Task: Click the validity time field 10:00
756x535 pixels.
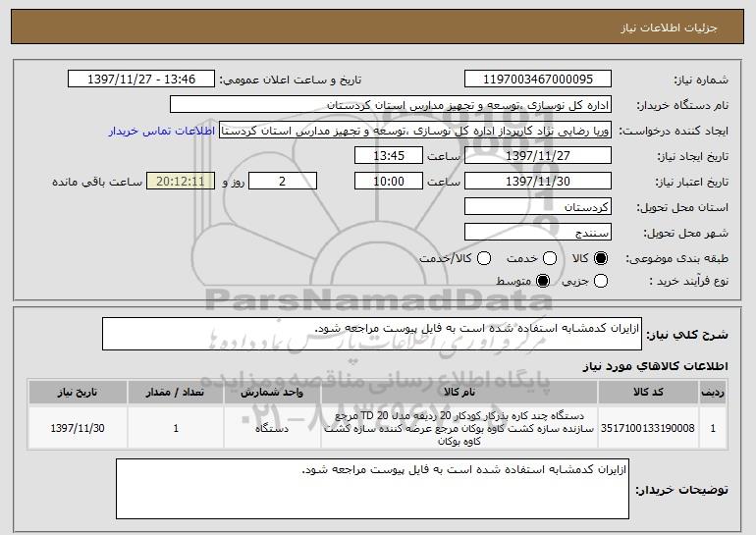Action: (389, 182)
